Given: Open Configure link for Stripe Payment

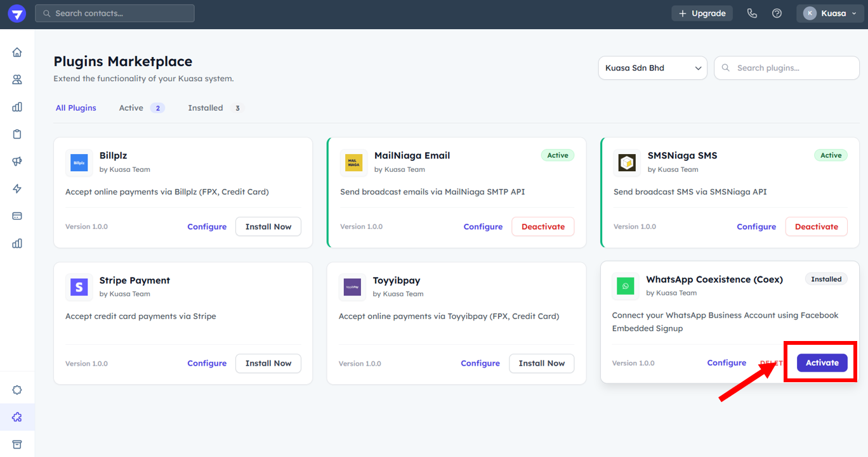Looking at the screenshot, I should click(x=207, y=363).
